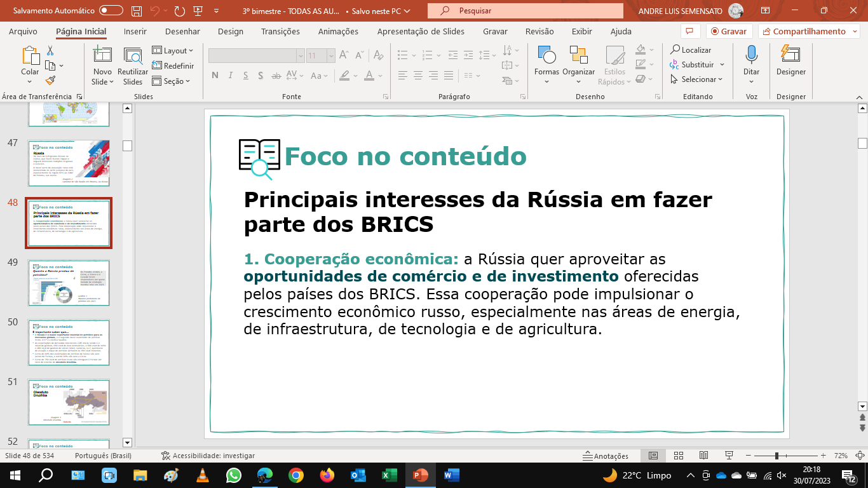The height and width of the screenshot is (488, 868).
Task: Click the Save disk icon
Action: (137, 11)
